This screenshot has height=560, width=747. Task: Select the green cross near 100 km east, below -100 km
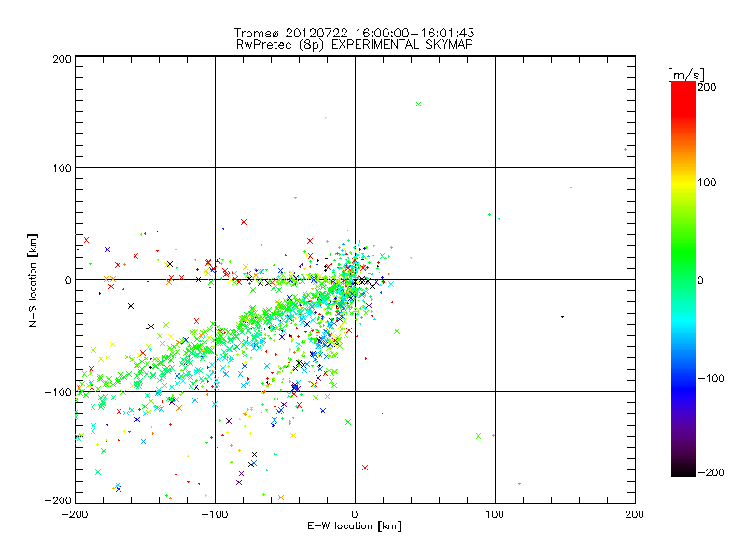[x=479, y=436]
